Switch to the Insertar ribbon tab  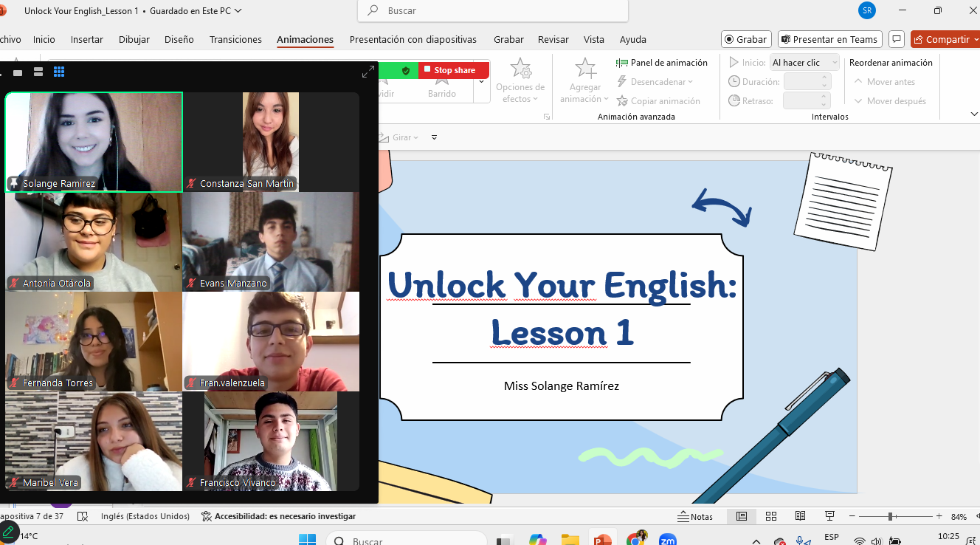click(x=87, y=39)
